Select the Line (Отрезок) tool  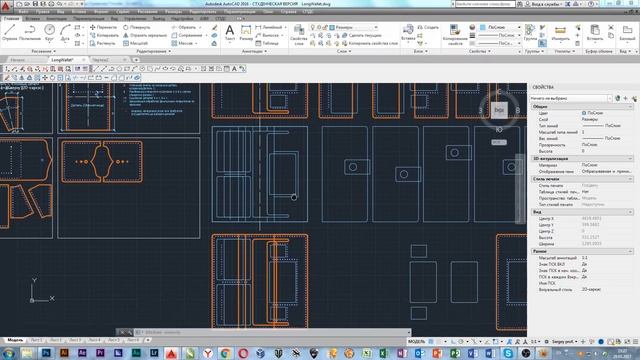[x=9, y=32]
